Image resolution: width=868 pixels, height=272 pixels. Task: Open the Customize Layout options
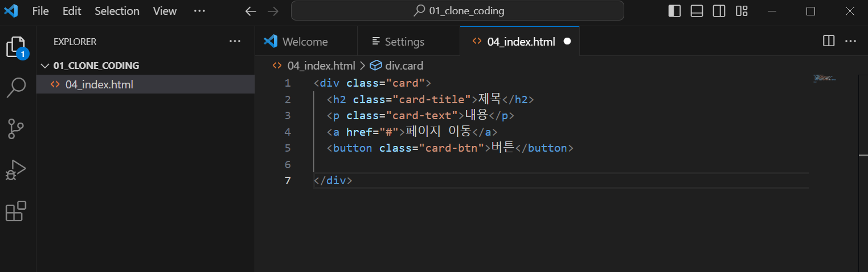pos(742,11)
